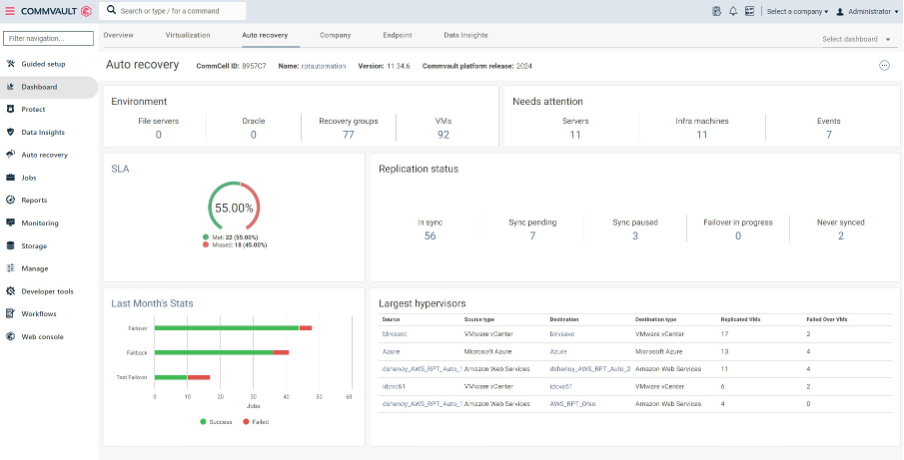Open Last Month's Stats title link
This screenshot has height=460, width=904.
click(x=152, y=303)
